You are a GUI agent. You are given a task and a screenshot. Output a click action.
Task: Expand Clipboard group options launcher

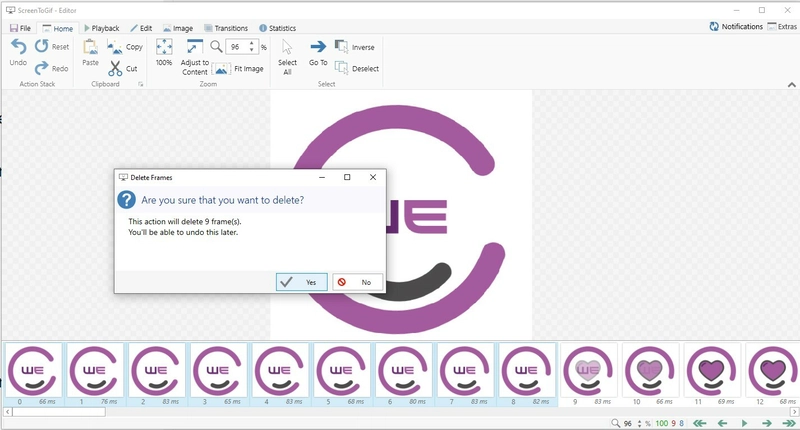140,85
